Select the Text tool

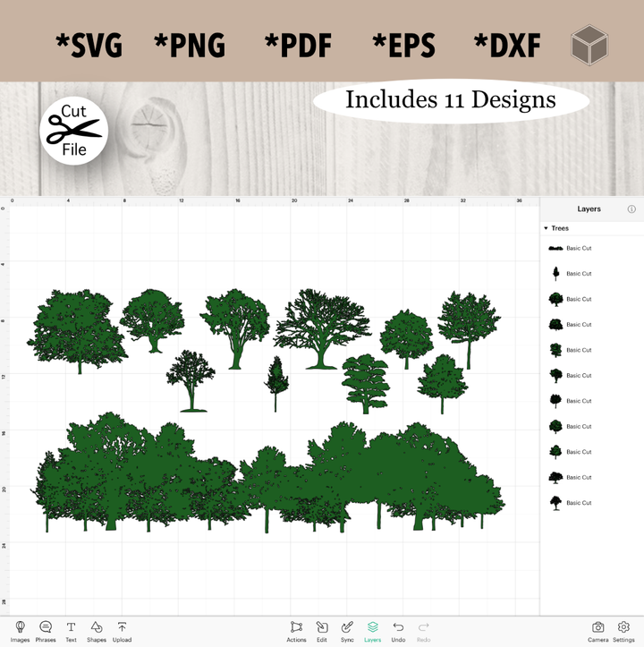coord(71,631)
